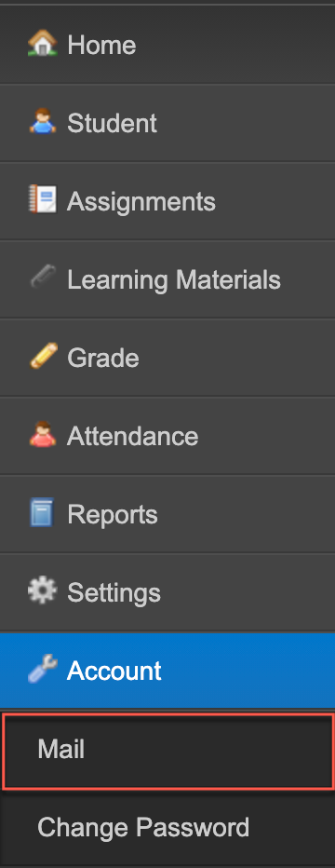The height and width of the screenshot is (868, 335).
Task: Open the Reports page
Action: pos(167,514)
